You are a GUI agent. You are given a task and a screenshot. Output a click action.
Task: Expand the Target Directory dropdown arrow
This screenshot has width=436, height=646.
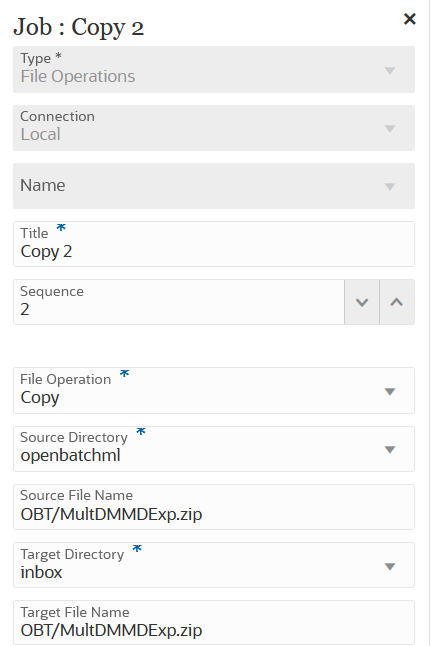(x=390, y=566)
